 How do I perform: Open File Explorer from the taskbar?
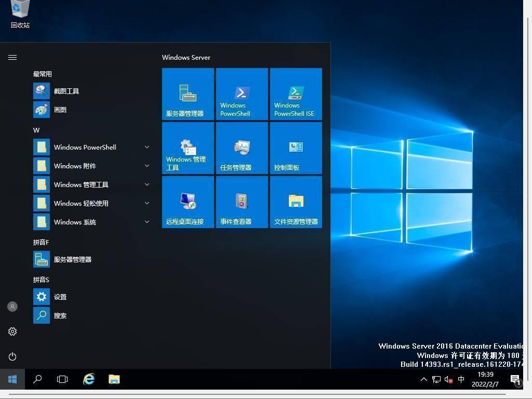click(x=114, y=379)
